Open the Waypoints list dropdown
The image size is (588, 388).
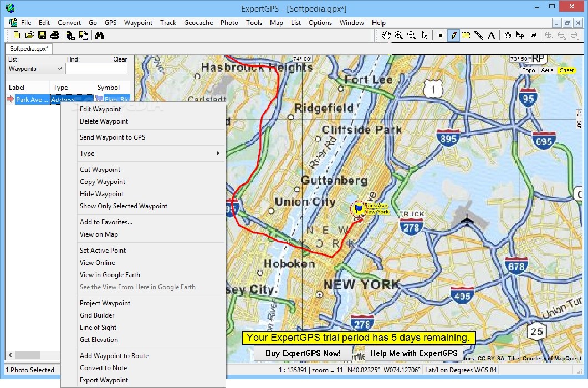(x=35, y=69)
